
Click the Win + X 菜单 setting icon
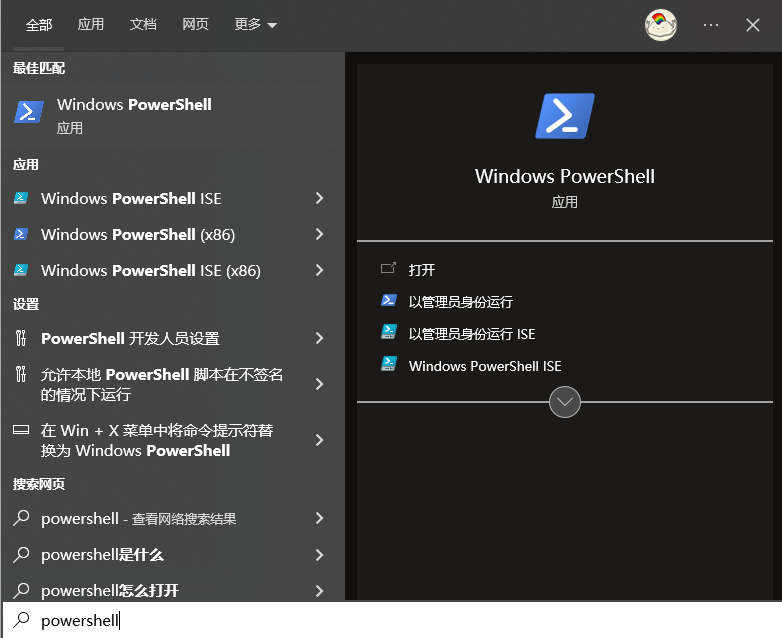tap(20, 429)
